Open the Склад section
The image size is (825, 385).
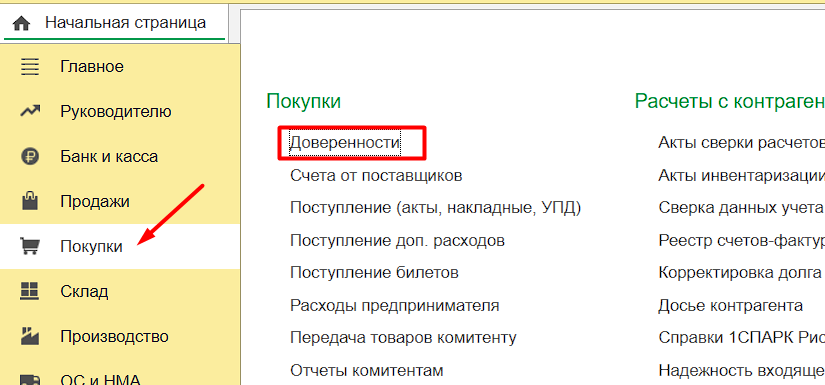[84, 291]
